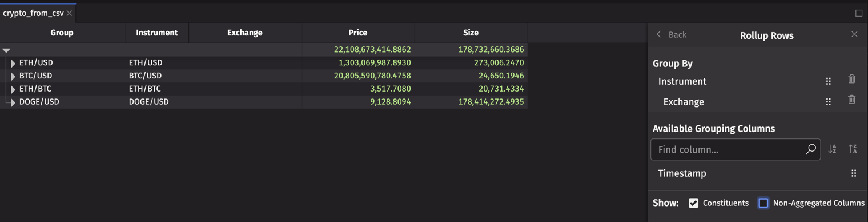The height and width of the screenshot is (222, 868).
Task: Sort available columns ascending A to Z
Action: 833,149
